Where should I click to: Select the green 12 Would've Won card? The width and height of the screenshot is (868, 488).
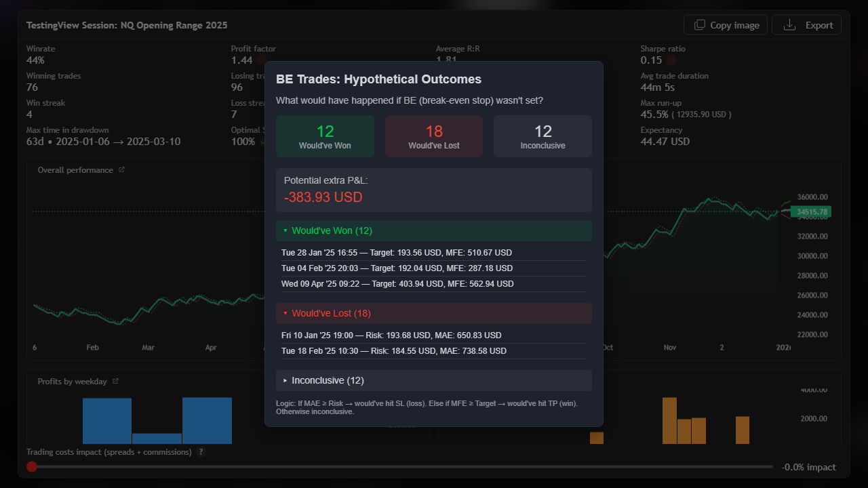click(x=325, y=136)
